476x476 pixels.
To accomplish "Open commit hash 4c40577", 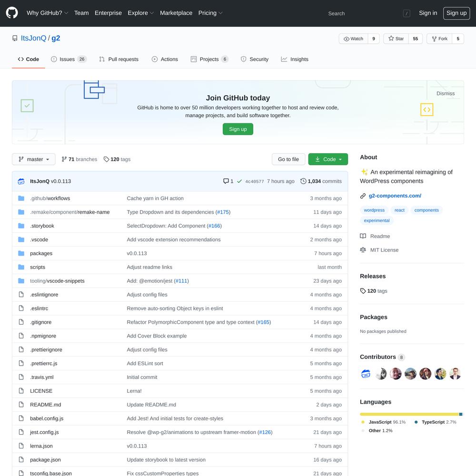I will click(254, 181).
